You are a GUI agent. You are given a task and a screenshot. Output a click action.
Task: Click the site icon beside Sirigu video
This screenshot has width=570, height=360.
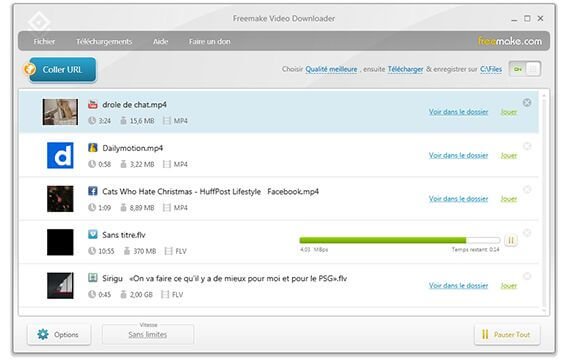tap(93, 278)
